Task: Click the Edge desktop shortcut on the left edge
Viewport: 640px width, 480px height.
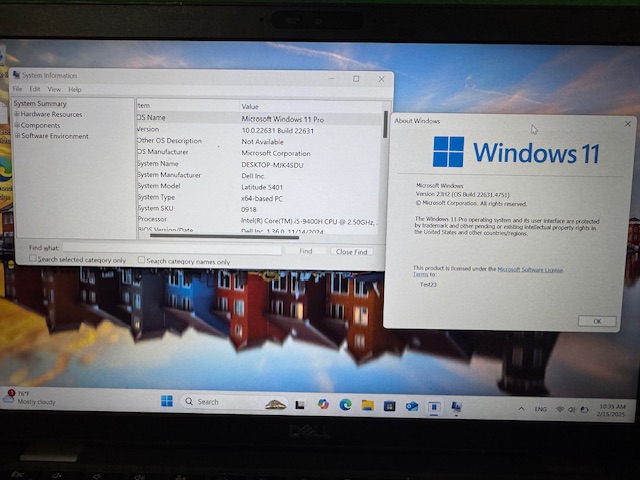Action: coord(4,176)
